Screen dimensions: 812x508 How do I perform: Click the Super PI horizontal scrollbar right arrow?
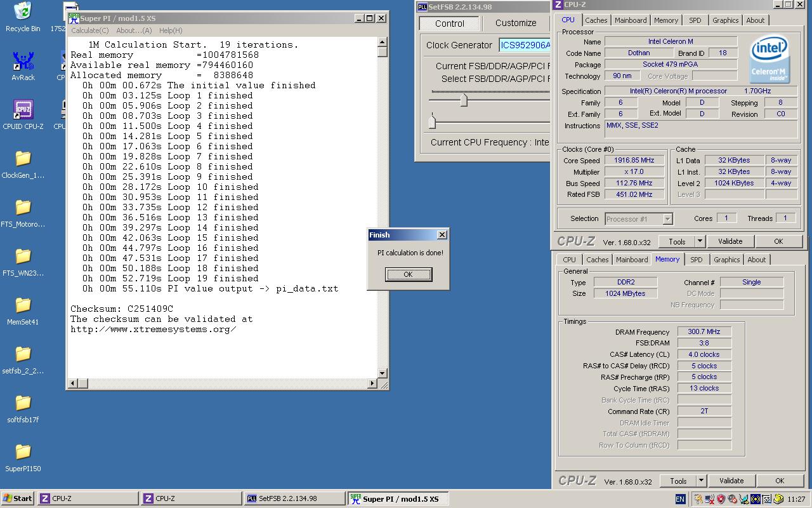[372, 383]
